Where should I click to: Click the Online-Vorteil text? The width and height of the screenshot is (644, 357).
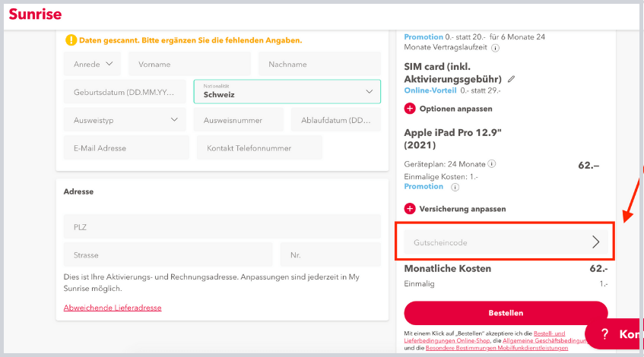click(430, 90)
